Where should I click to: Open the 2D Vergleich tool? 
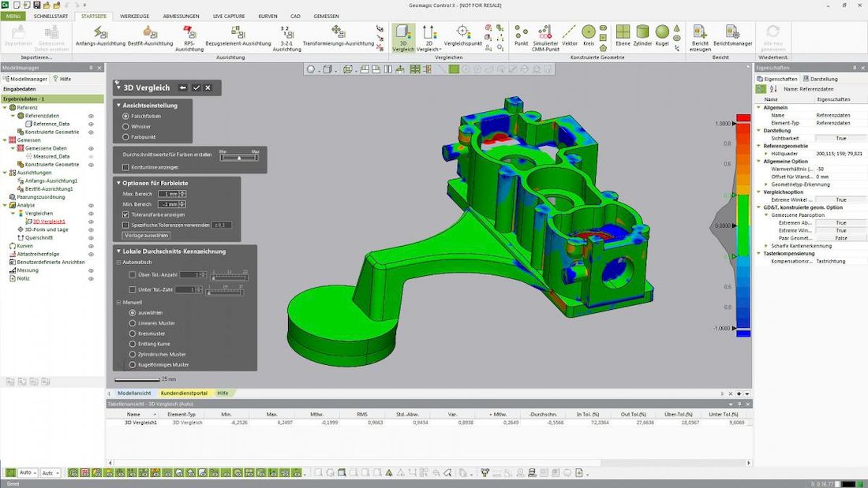[x=429, y=38]
